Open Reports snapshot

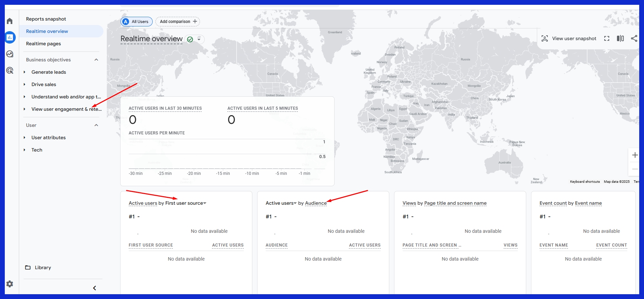pos(46,19)
